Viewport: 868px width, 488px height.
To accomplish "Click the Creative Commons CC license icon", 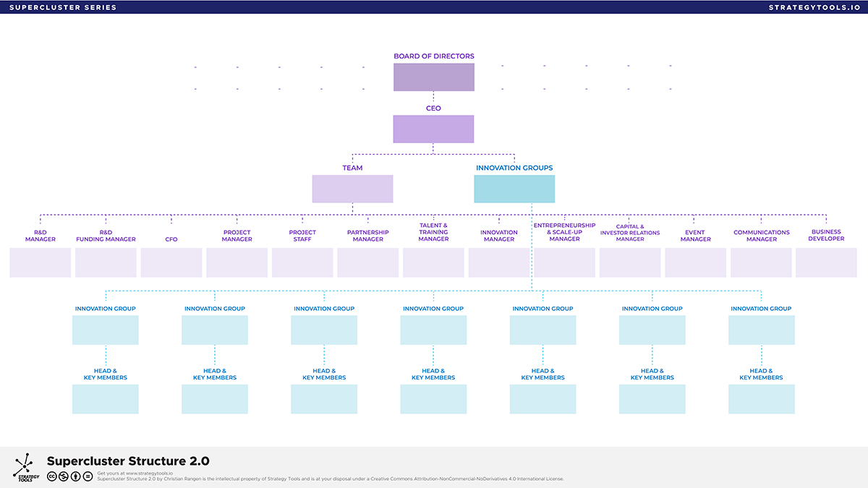I will pos(51,476).
